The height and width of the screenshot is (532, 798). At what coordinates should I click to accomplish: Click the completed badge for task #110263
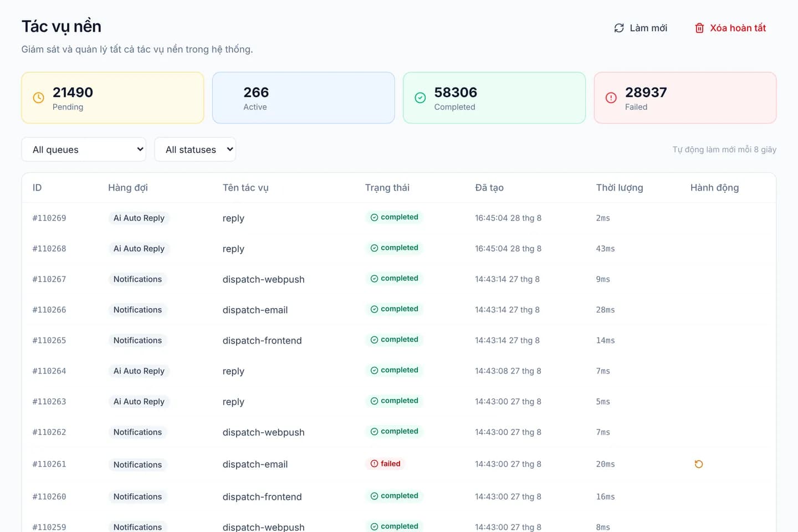coord(394,400)
